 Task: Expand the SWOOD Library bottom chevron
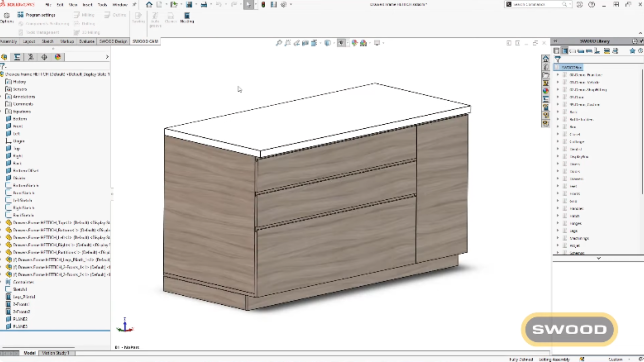pyautogui.click(x=599, y=258)
